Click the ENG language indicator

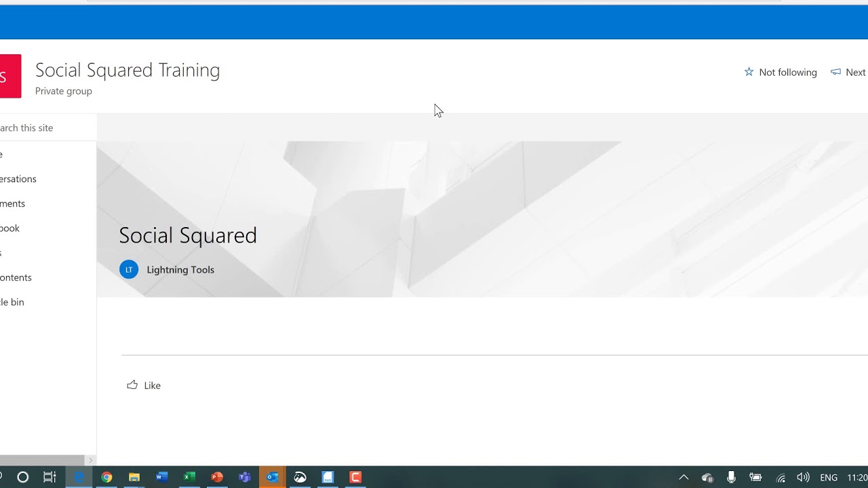click(x=829, y=477)
